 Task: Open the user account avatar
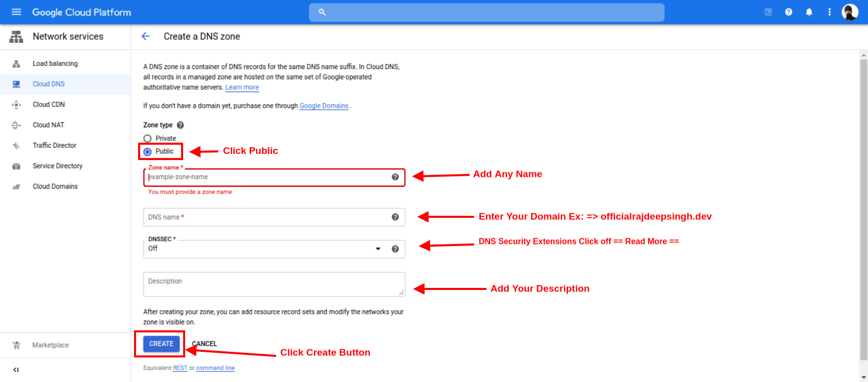point(850,12)
